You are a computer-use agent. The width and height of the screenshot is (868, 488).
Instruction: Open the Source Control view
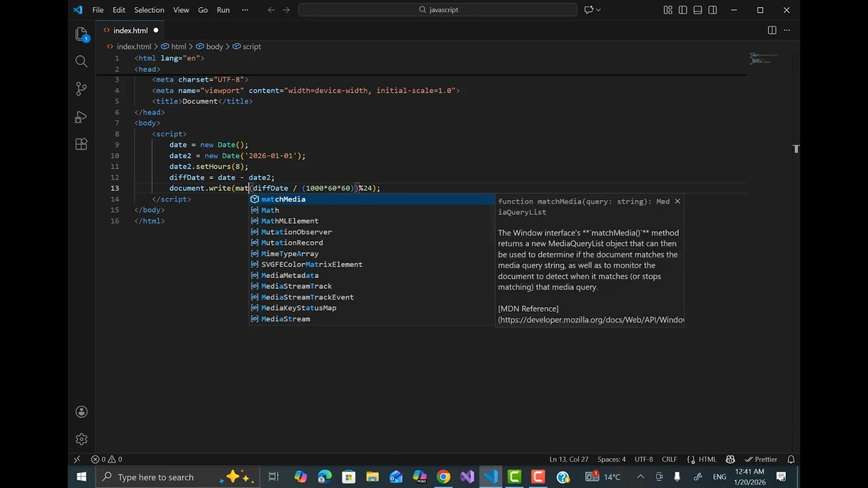click(x=81, y=89)
